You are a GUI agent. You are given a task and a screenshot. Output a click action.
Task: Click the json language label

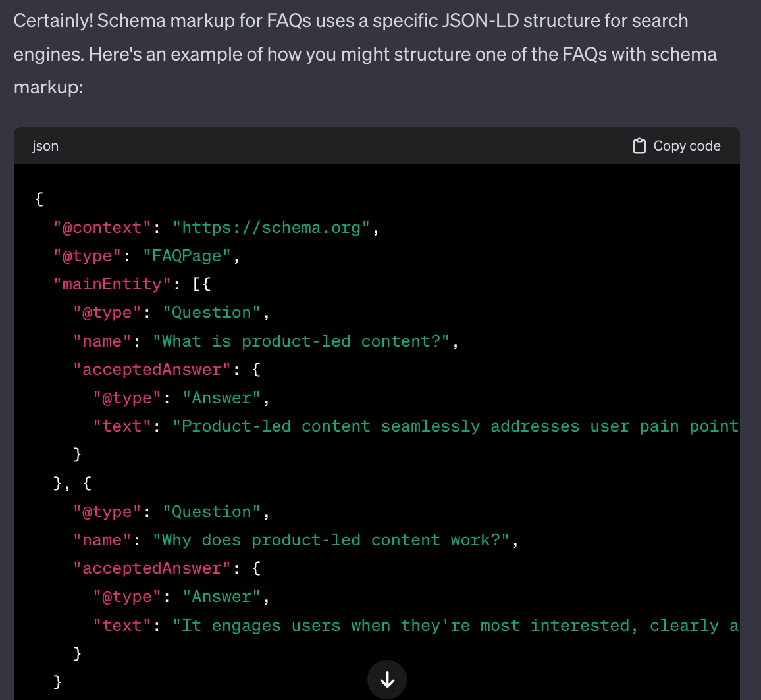[x=45, y=146]
